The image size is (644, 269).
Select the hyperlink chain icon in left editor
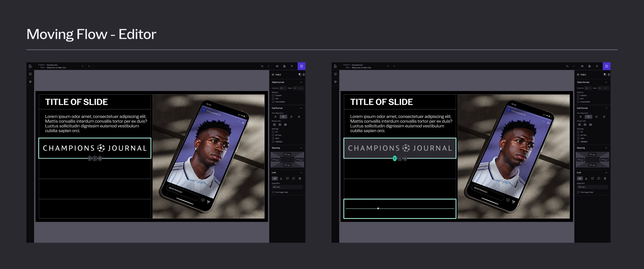(275, 178)
